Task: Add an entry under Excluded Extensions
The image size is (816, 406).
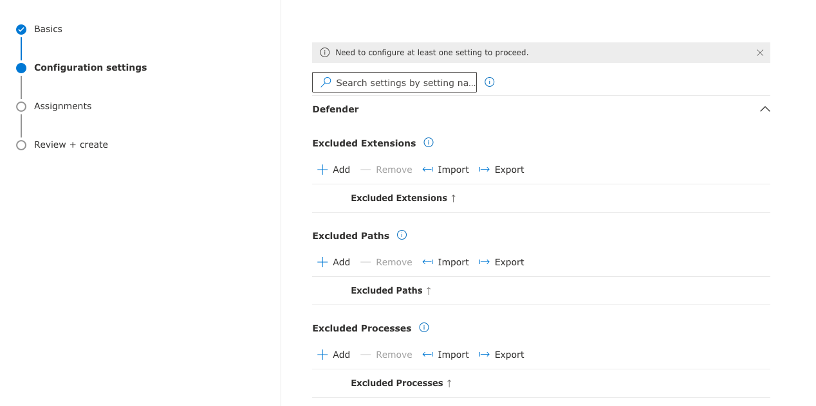Action: click(334, 170)
